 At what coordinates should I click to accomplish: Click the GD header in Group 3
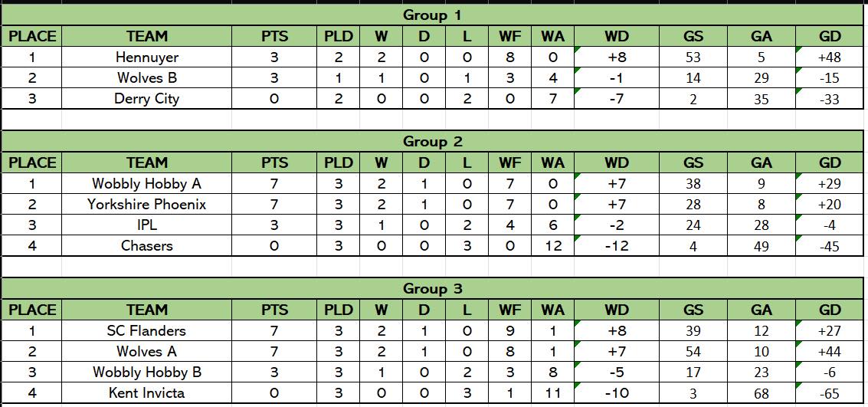[830, 310]
